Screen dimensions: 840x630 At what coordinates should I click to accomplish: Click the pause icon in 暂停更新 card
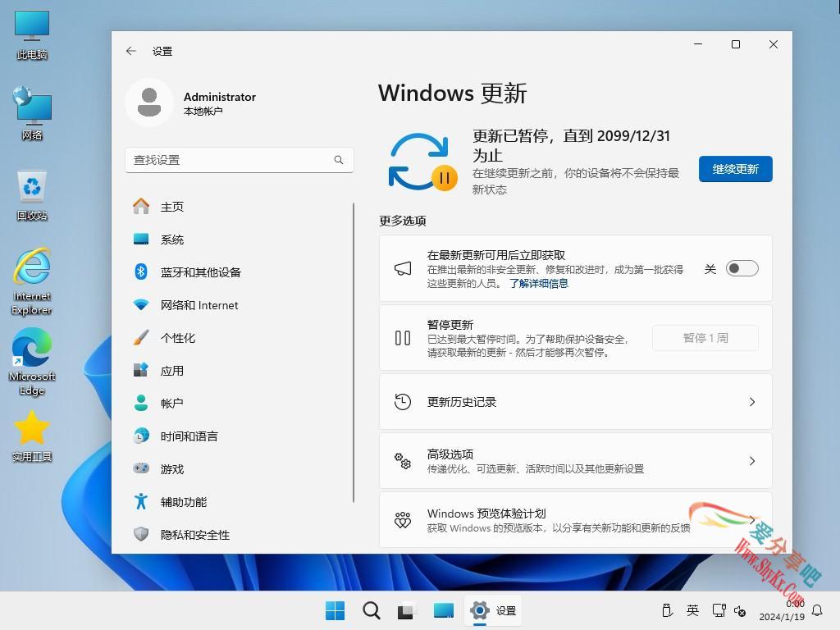pyautogui.click(x=403, y=338)
